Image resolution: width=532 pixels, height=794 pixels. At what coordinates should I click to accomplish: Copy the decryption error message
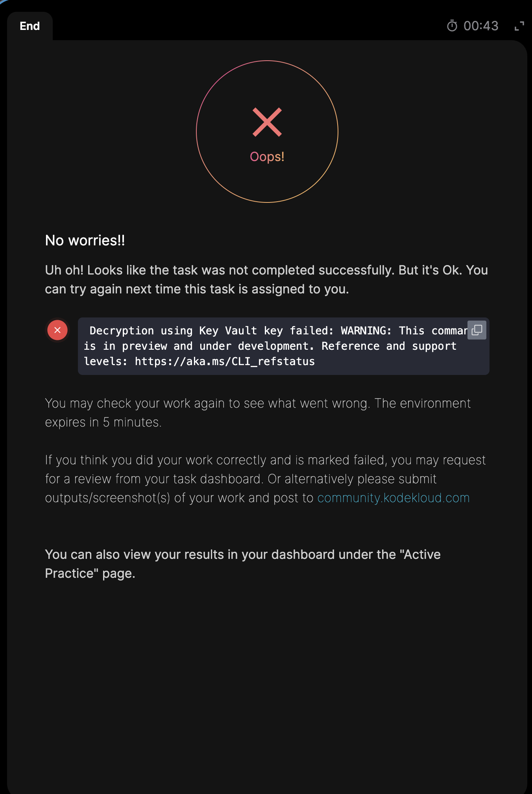click(477, 330)
